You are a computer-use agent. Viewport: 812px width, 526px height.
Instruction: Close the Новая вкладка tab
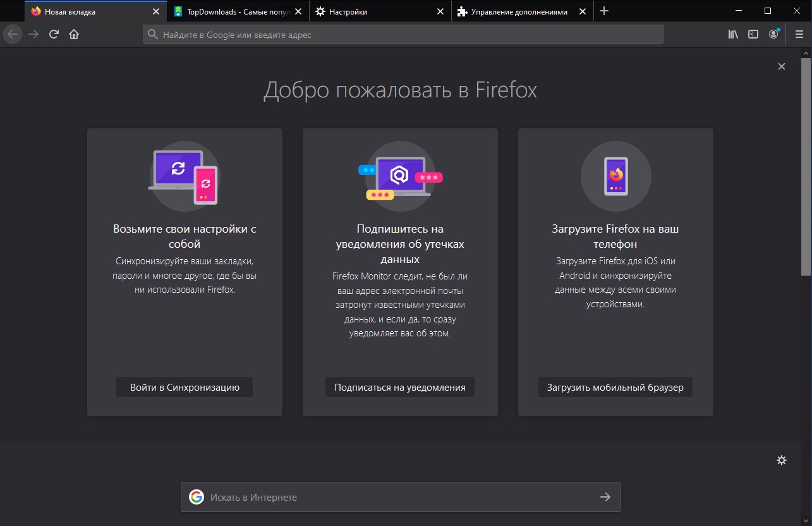click(156, 11)
